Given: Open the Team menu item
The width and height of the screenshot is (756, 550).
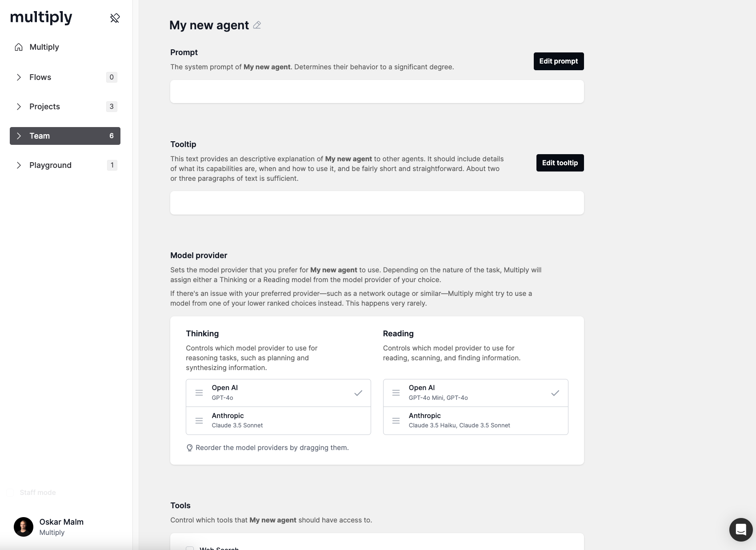Looking at the screenshot, I should (65, 136).
